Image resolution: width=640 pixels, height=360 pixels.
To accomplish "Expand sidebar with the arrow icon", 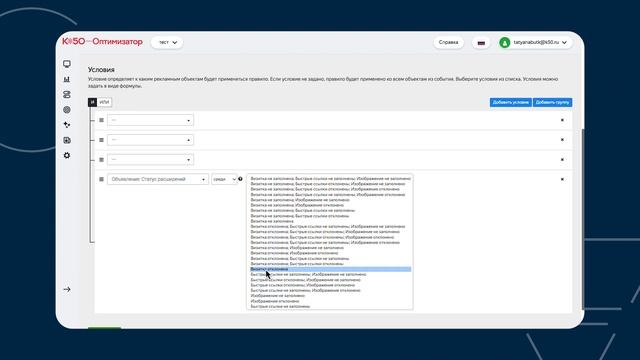I will 67,289.
